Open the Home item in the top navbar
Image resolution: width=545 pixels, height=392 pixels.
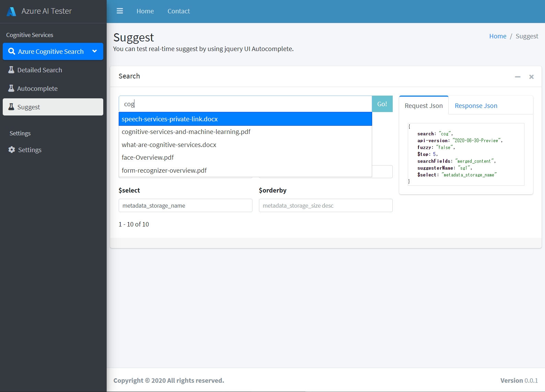[145, 11]
